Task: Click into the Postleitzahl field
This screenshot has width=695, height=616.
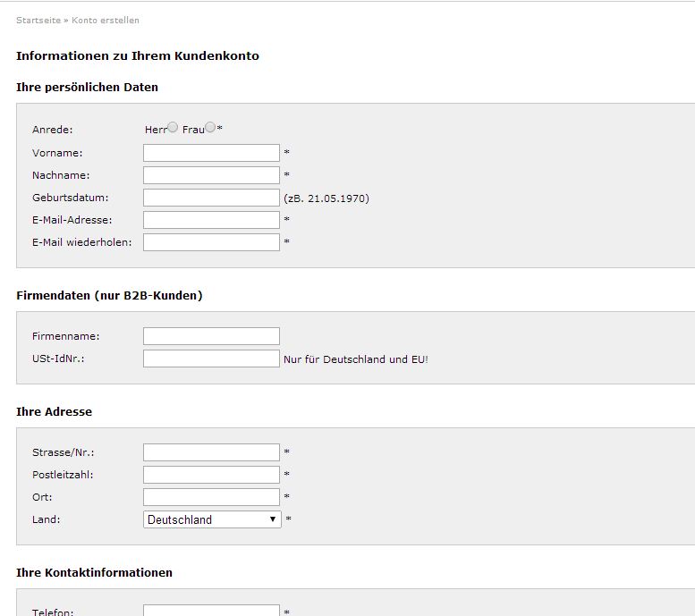Action: pos(211,475)
